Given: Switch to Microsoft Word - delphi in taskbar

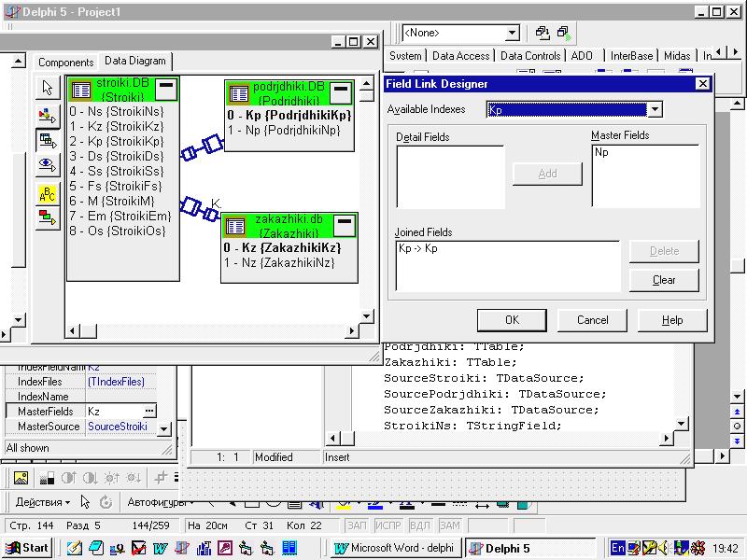Looking at the screenshot, I should tap(394, 548).
